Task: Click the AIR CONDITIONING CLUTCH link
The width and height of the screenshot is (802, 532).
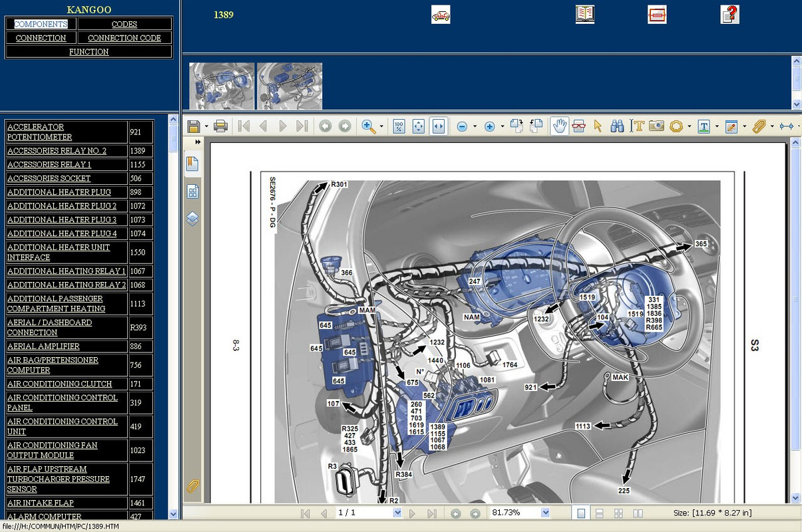Action: coord(59,384)
